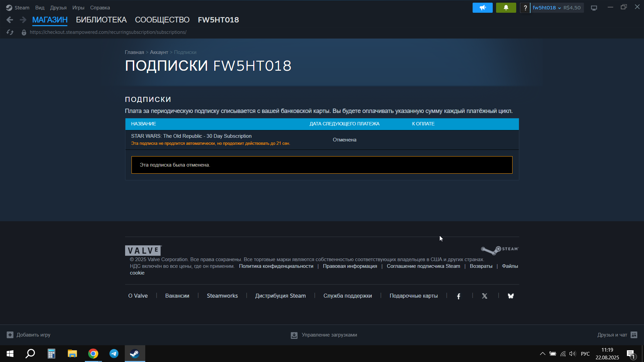Screen dimensions: 644x362
Task: Open Telegram from the taskbar
Action: pos(114,354)
